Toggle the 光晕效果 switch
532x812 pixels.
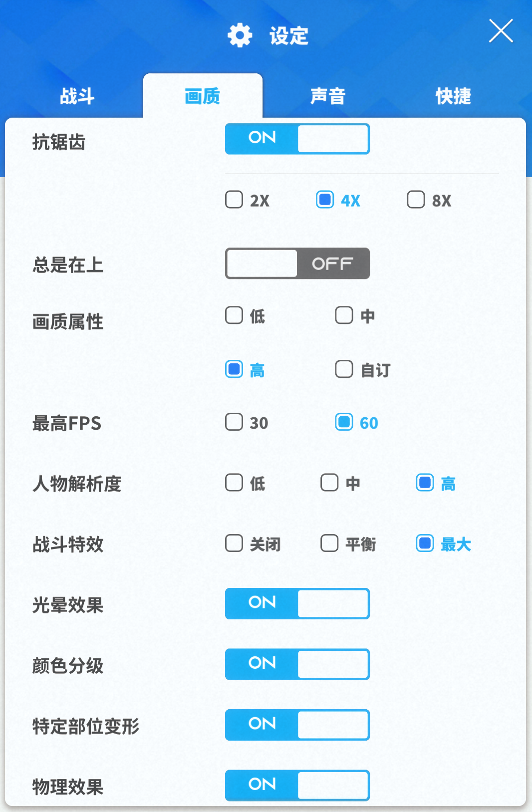[x=297, y=604]
